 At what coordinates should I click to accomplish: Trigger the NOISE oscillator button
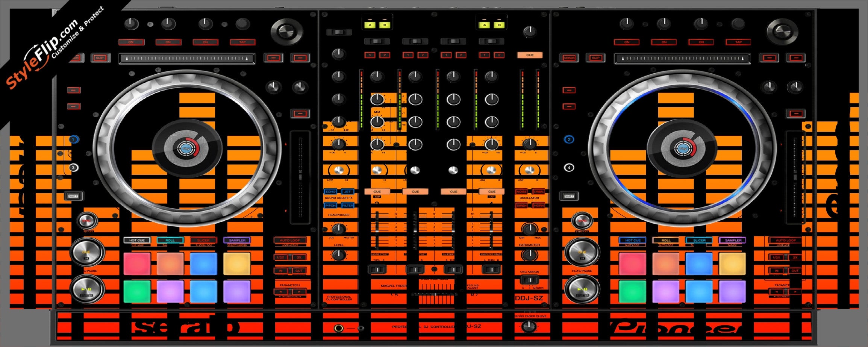[x=521, y=192]
